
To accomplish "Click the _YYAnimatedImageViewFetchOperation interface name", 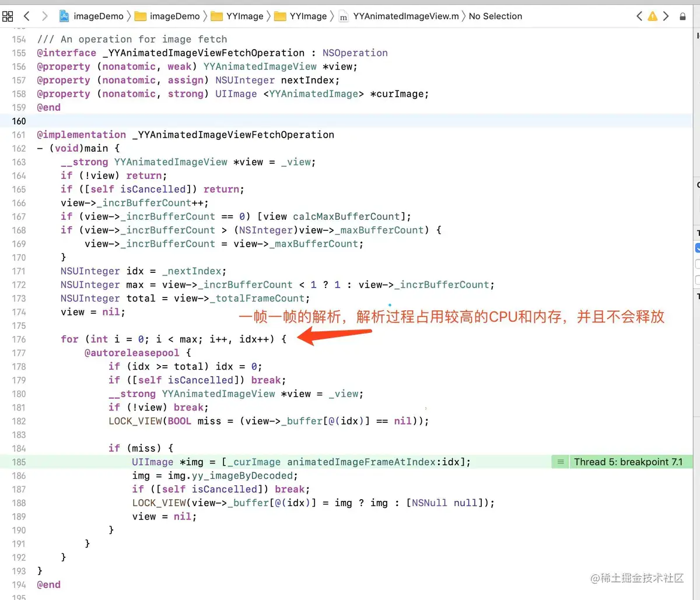I will point(203,53).
